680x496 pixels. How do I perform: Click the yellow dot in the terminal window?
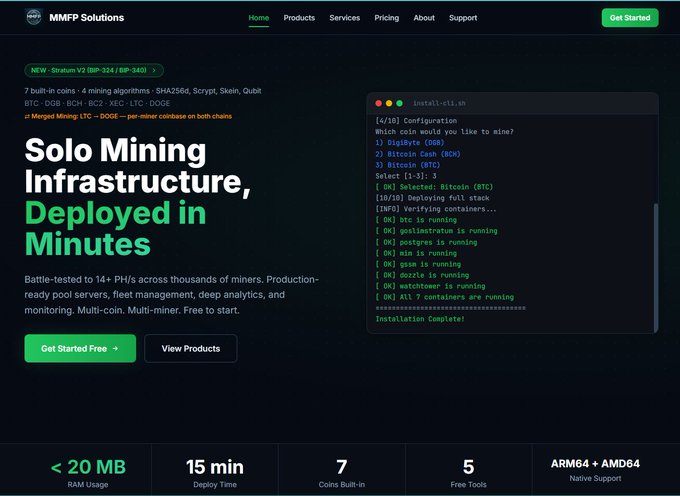[389, 103]
